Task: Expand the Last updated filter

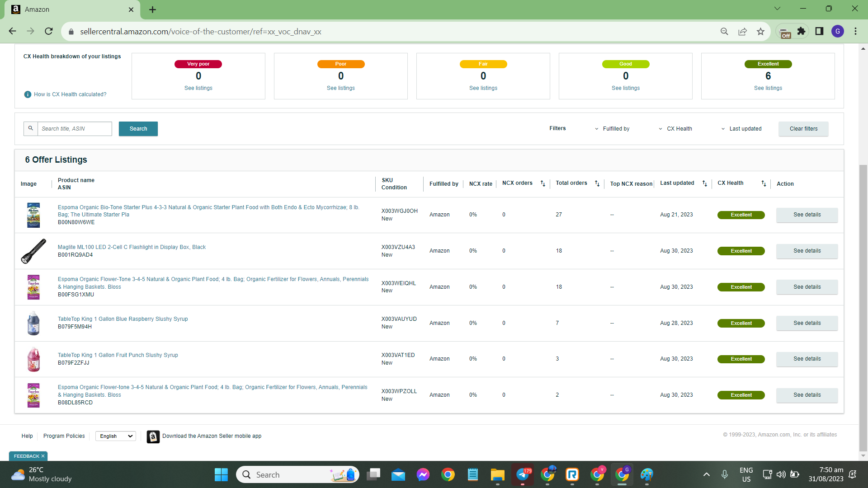Action: coord(741,129)
